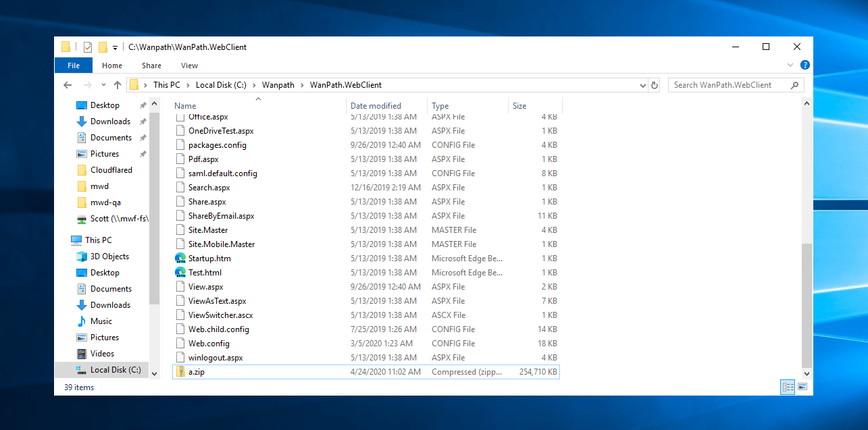This screenshot has height=430, width=868.
Task: Open the File menu tab
Action: (x=74, y=65)
